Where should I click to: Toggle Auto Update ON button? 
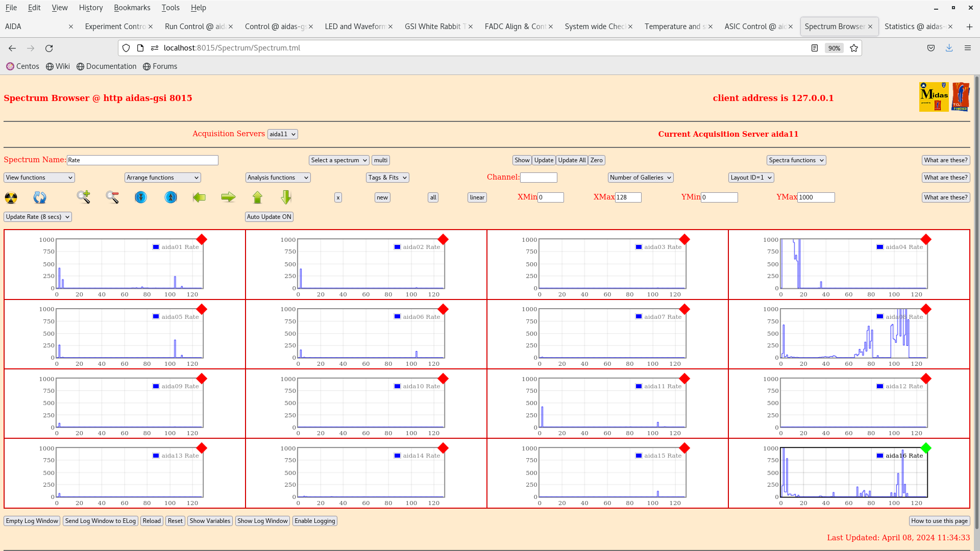click(x=268, y=216)
